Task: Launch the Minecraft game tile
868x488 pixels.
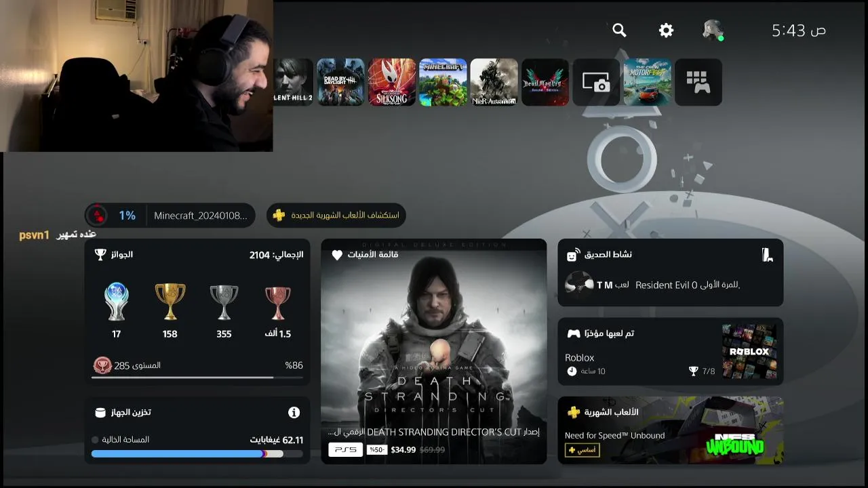Action: pos(443,82)
